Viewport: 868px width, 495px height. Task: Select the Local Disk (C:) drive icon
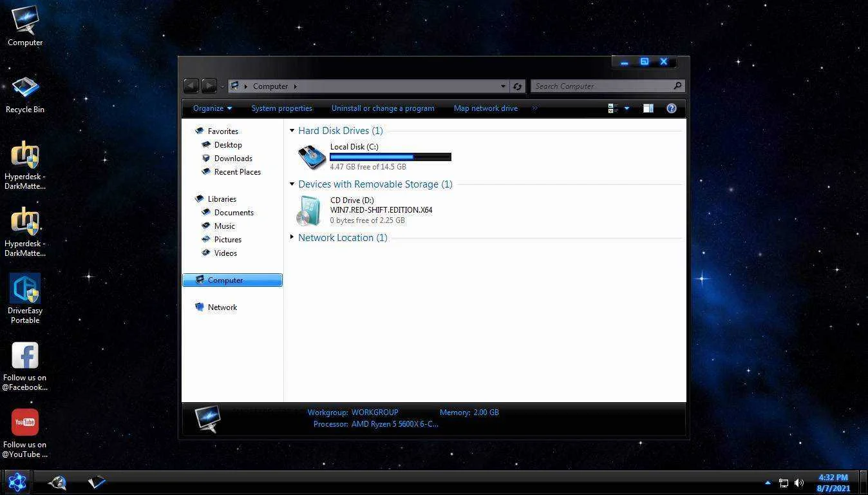coord(312,157)
